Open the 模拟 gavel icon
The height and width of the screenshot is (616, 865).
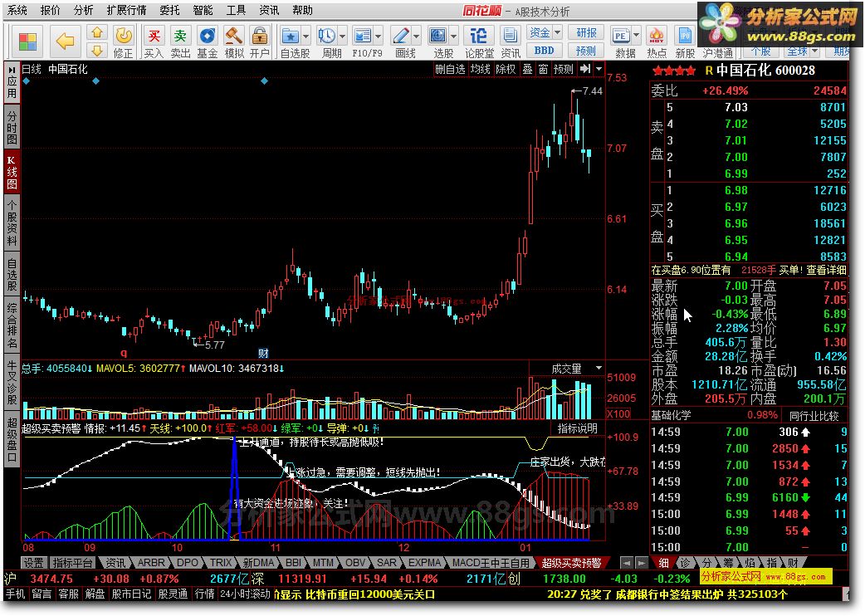pyautogui.click(x=234, y=37)
